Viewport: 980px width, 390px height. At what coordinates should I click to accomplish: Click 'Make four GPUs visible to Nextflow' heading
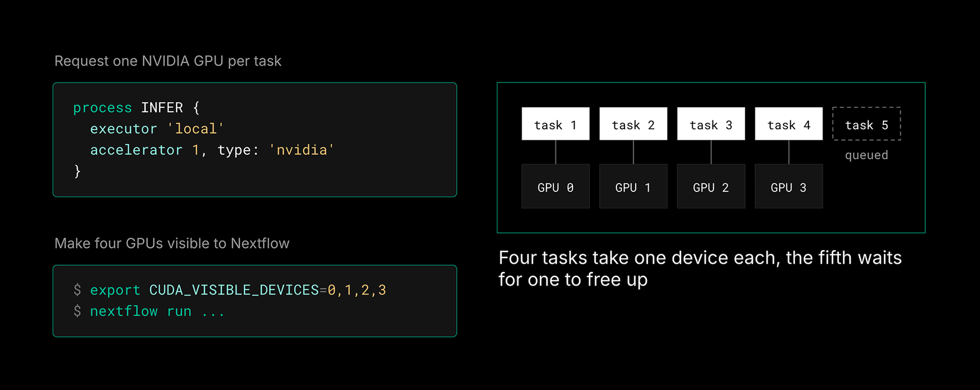click(x=172, y=243)
